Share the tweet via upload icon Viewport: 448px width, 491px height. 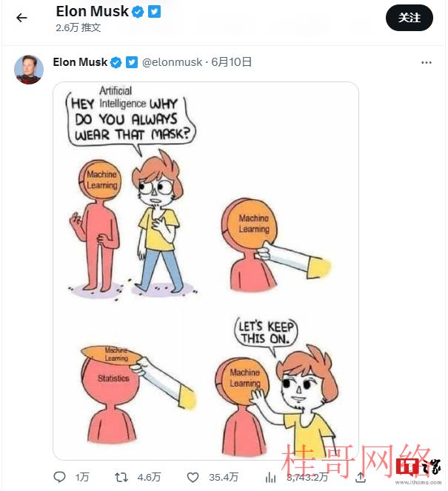(x=361, y=477)
